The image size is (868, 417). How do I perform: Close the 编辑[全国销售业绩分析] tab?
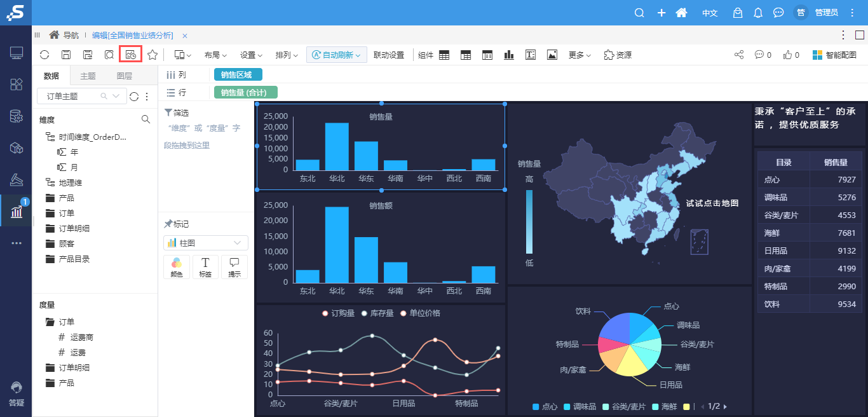coord(184,36)
